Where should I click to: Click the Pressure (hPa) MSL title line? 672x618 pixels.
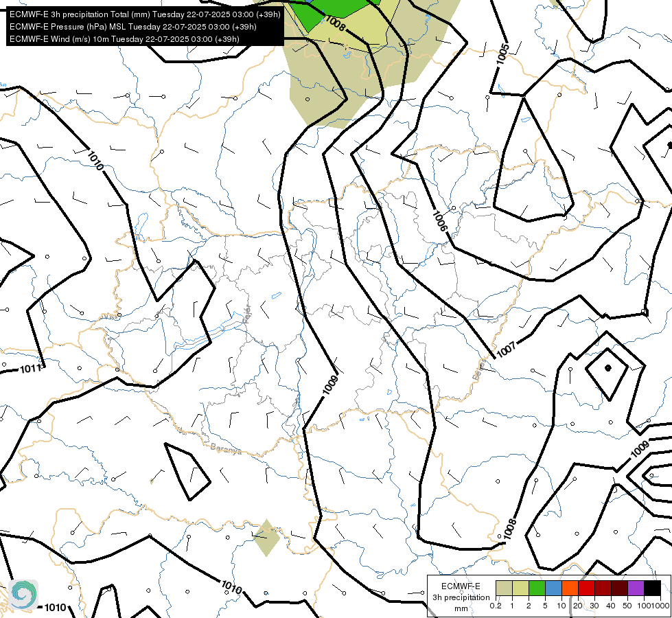(x=133, y=27)
